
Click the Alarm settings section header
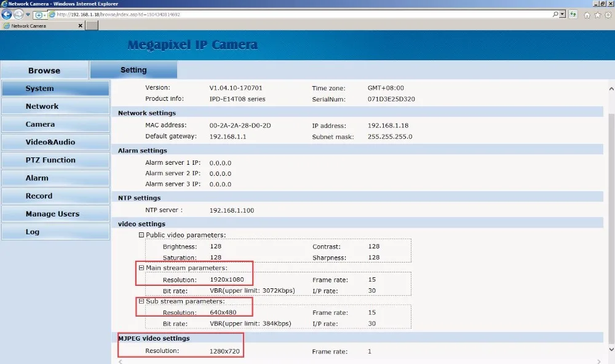pyautogui.click(x=143, y=151)
